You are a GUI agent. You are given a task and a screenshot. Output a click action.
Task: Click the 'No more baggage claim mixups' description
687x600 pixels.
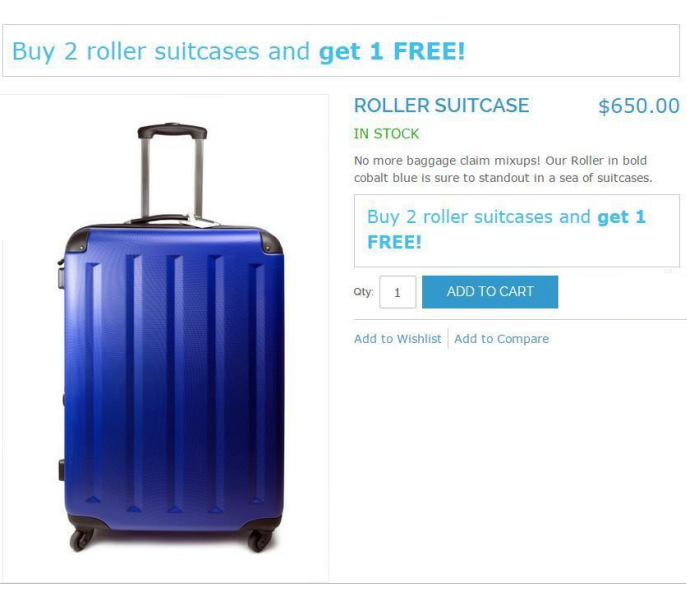click(x=502, y=169)
